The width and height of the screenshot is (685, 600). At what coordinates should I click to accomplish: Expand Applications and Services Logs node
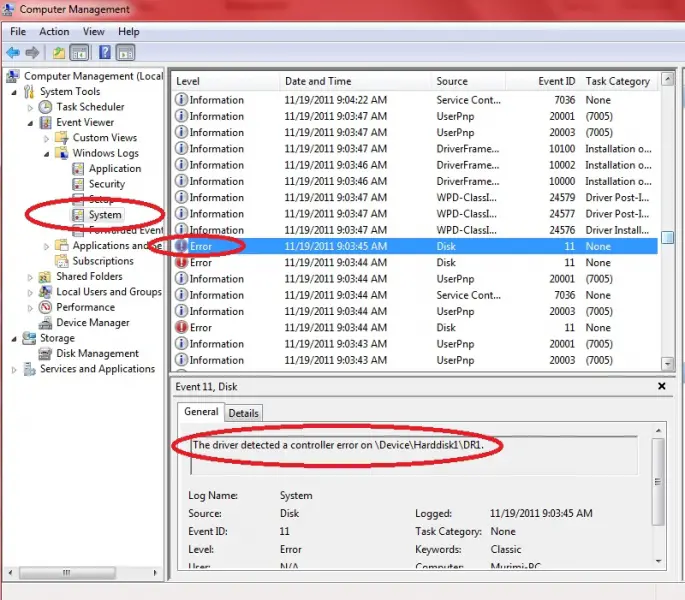[46, 246]
